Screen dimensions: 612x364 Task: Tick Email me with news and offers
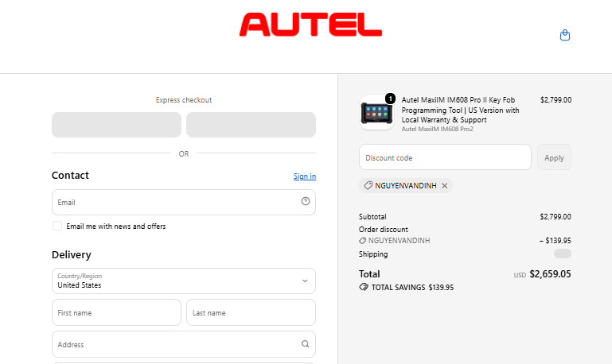tap(57, 226)
